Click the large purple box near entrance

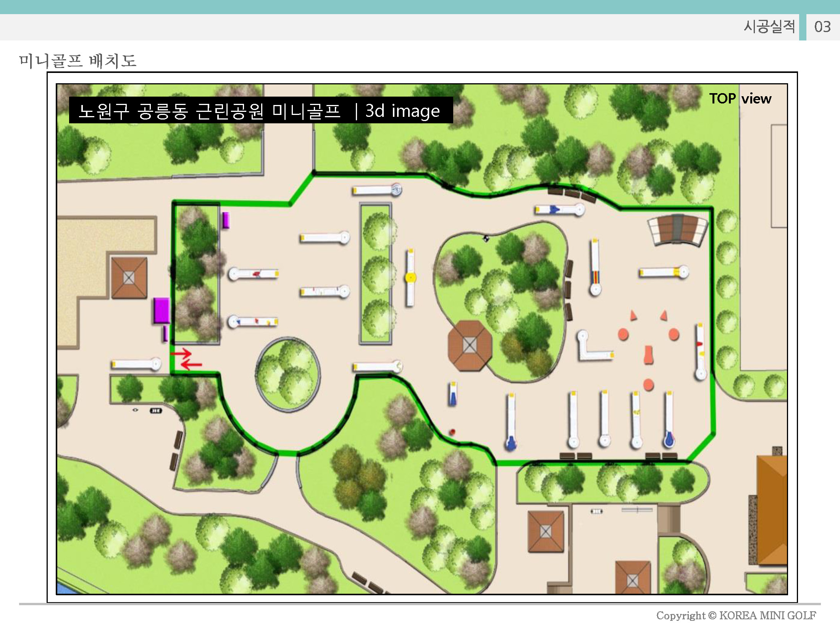(162, 310)
